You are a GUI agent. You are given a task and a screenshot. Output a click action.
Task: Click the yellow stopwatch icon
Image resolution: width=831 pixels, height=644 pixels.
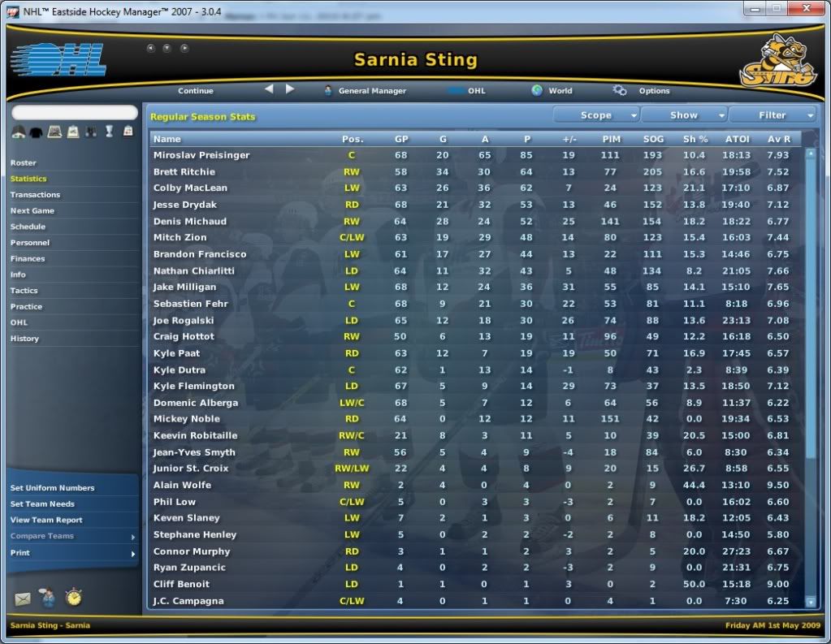(x=74, y=598)
